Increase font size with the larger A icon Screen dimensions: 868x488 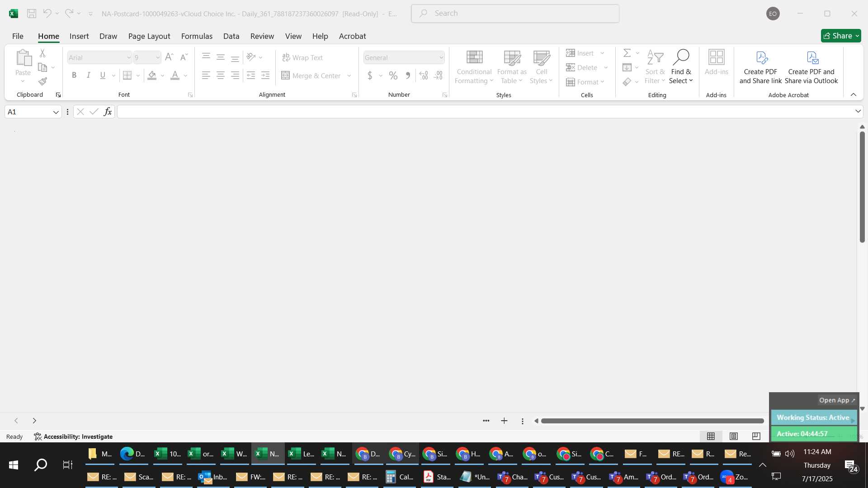[169, 57]
